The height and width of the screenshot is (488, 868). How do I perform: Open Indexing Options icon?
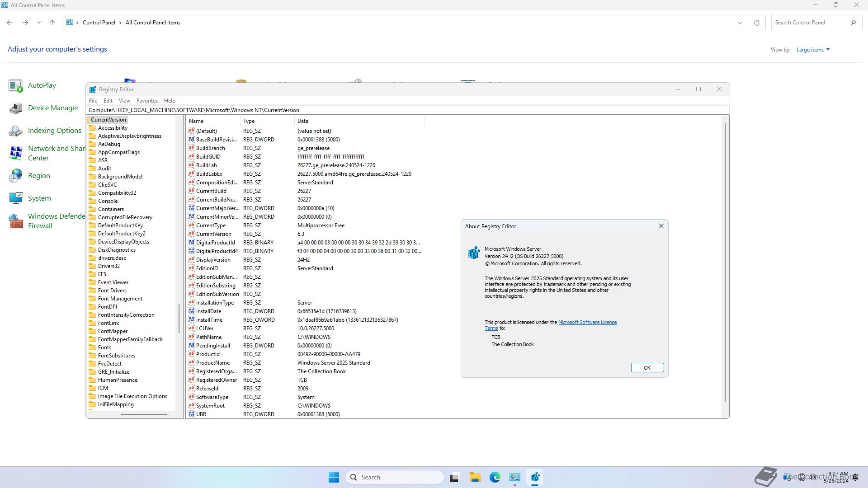[x=15, y=131]
